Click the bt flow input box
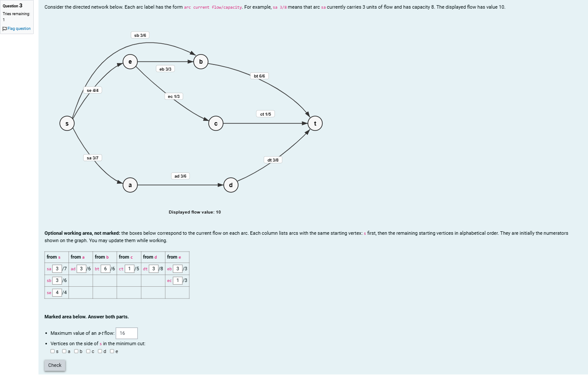This screenshot has height=379, width=588. [x=106, y=269]
